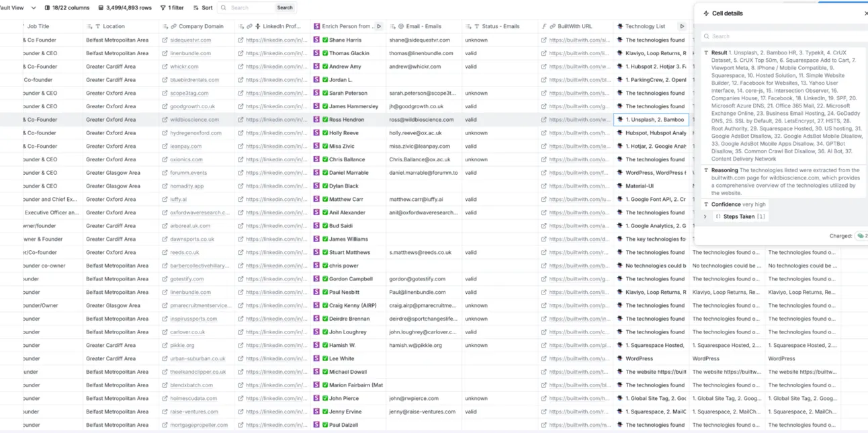Open external link icon for oxionics.com
The image size is (868, 433).
pos(165,159)
